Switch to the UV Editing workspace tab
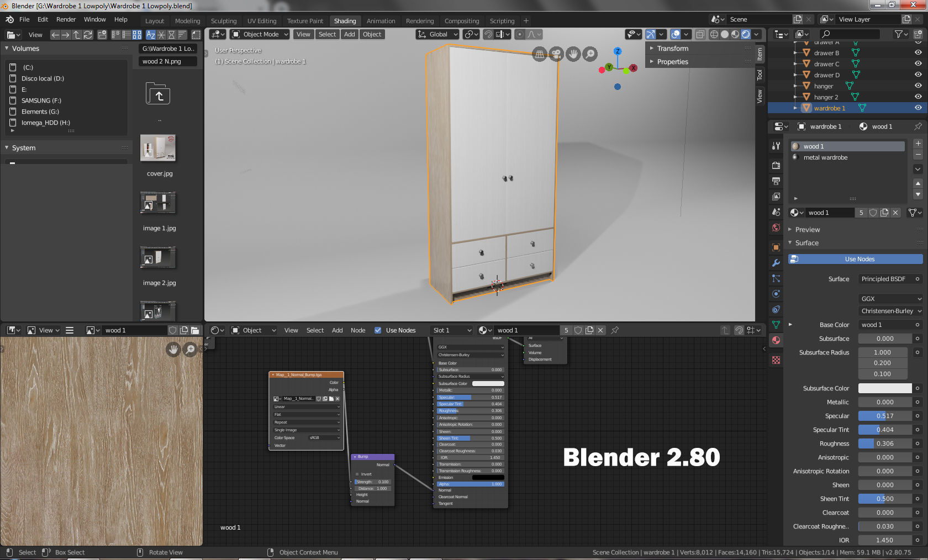The width and height of the screenshot is (928, 560). [x=261, y=21]
